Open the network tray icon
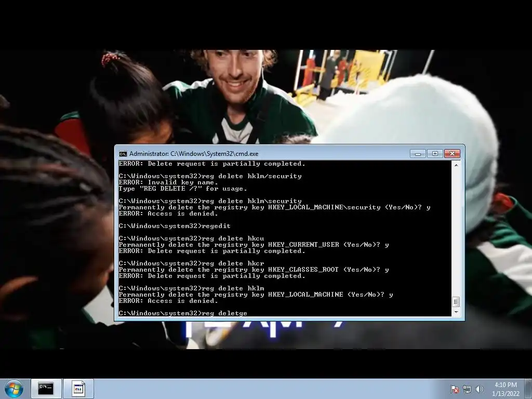Screen dimensions: 532x399 point(467,389)
